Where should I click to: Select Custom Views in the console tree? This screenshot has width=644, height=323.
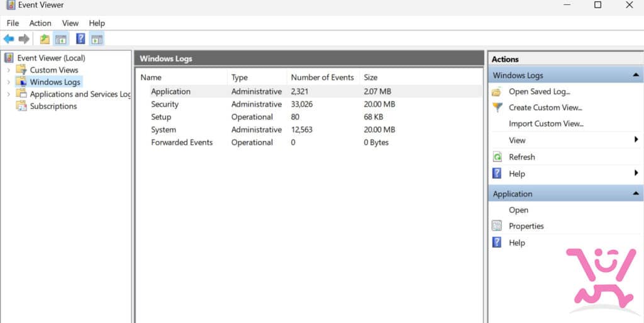click(54, 70)
